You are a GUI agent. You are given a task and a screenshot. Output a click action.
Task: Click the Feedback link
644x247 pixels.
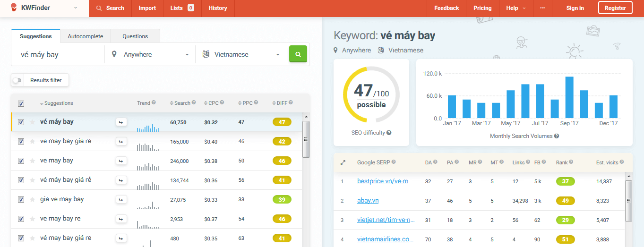point(447,8)
